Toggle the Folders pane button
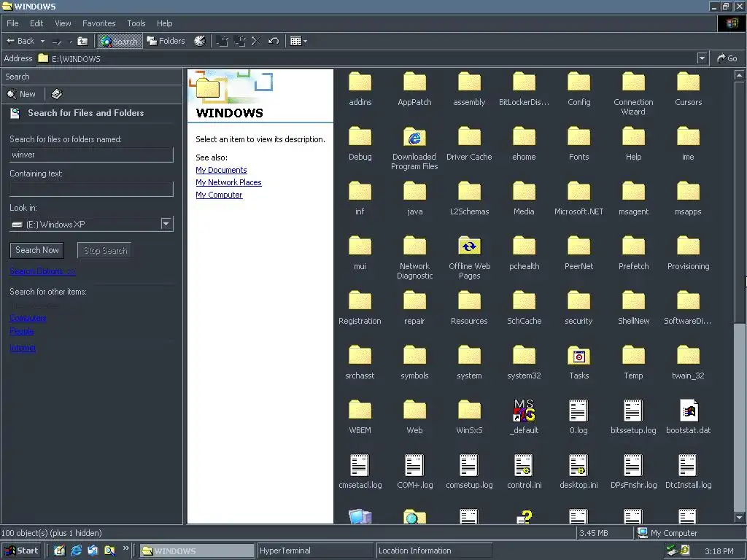Image resolution: width=747 pixels, height=560 pixels. coord(166,41)
